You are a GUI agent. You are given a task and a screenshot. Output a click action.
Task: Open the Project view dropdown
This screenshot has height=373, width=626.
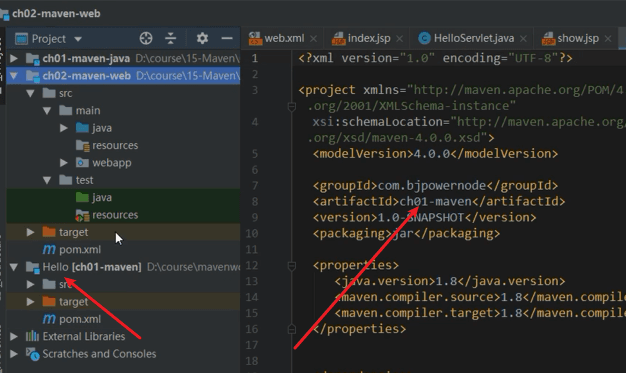coord(78,39)
